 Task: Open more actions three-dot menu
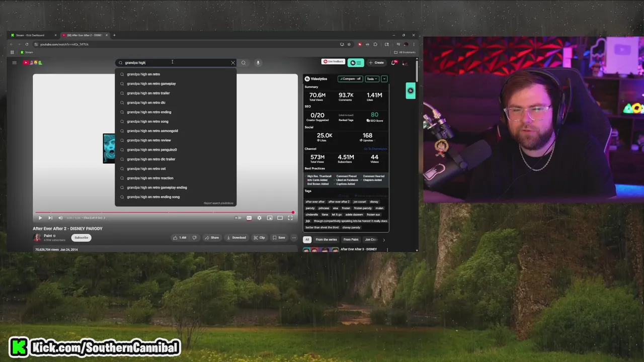(294, 238)
